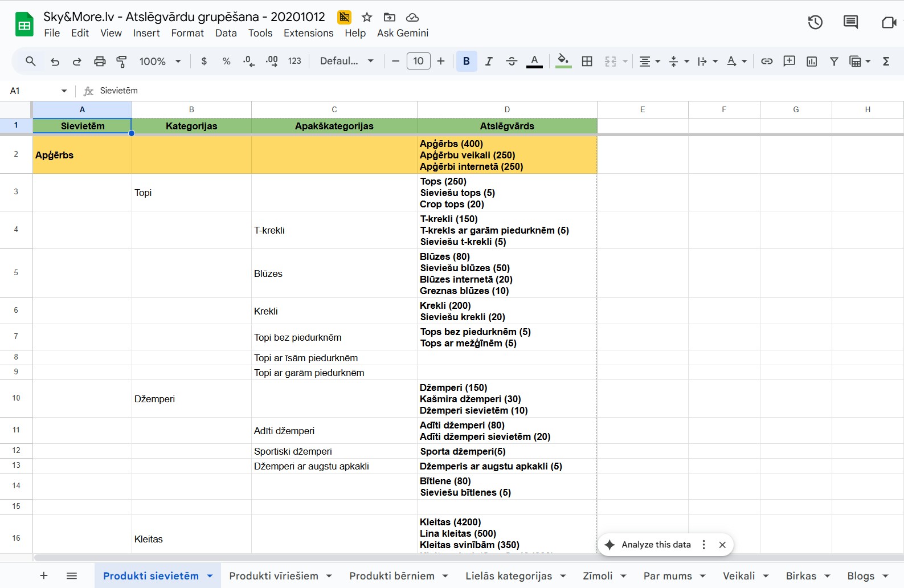Viewport: 904px width, 588px height.
Task: Click the borders grid icon
Action: coord(587,62)
